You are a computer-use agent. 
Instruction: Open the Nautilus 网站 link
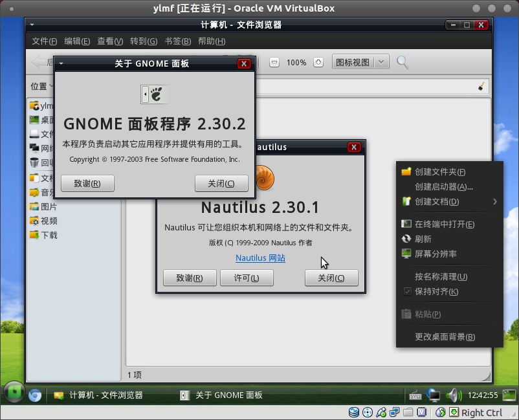point(261,258)
